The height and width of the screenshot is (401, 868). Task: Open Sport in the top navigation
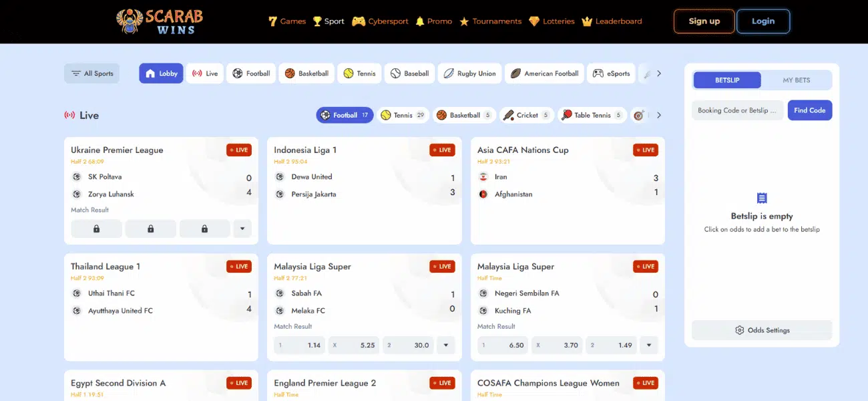point(328,21)
